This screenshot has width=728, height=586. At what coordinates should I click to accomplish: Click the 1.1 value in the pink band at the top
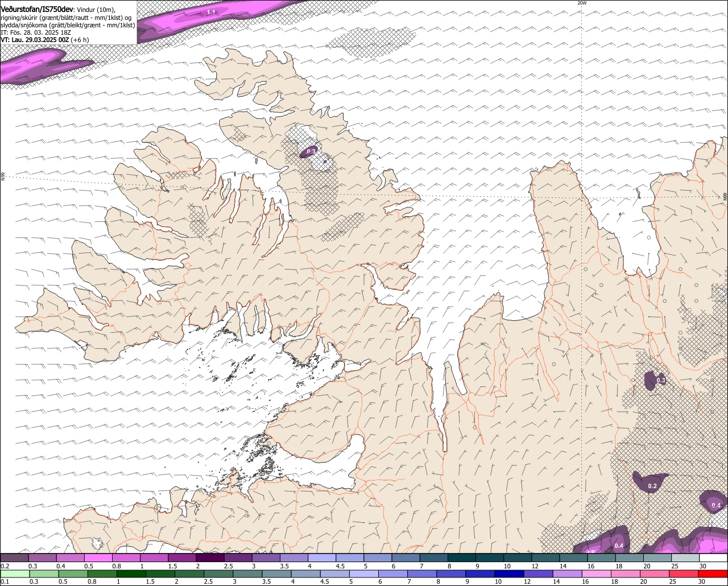click(211, 12)
